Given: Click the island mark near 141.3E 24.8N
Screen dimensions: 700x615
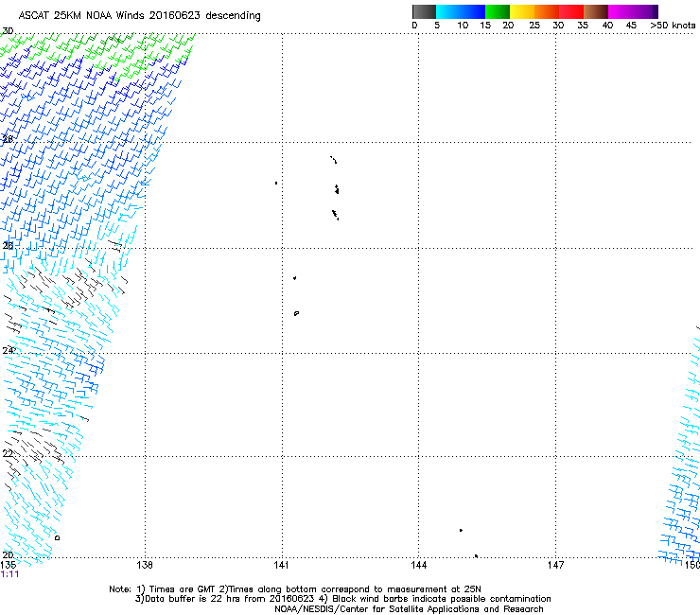Looking at the screenshot, I should point(296,313).
